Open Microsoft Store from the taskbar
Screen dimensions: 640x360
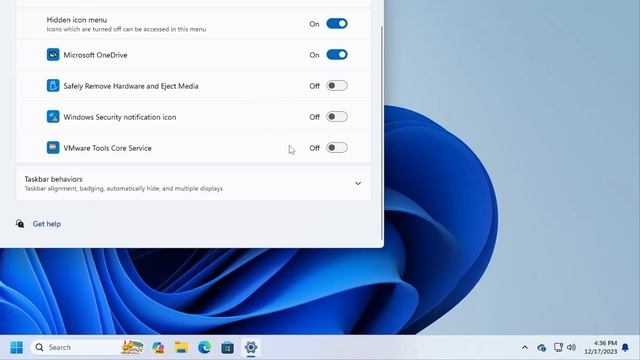click(x=228, y=347)
